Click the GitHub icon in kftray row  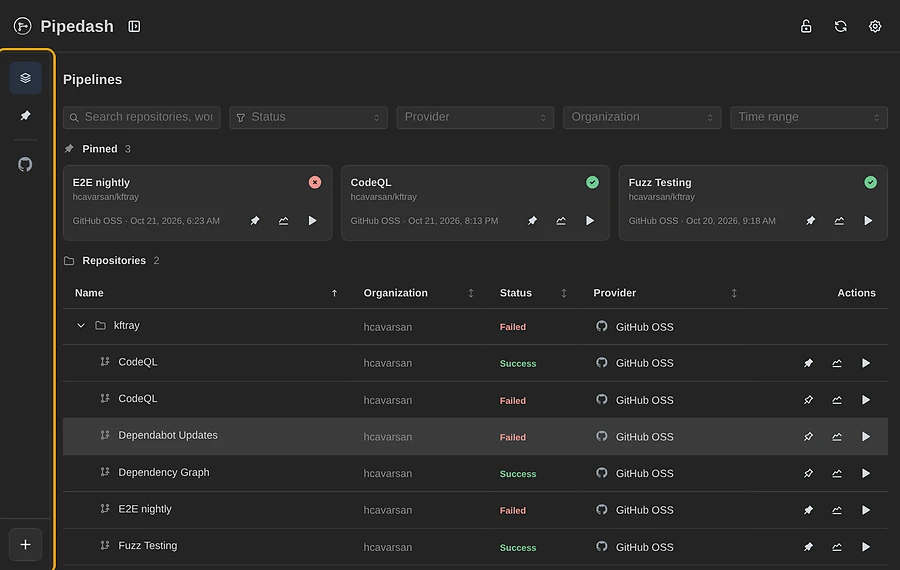[x=602, y=326]
